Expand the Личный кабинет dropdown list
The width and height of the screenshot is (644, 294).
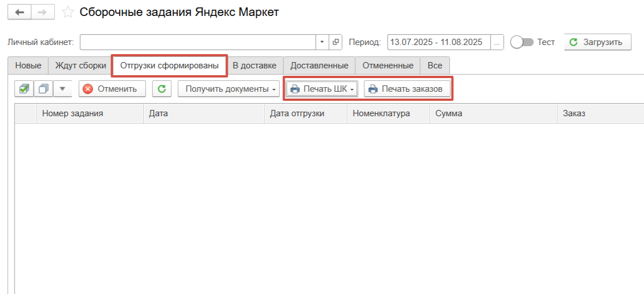pos(322,42)
